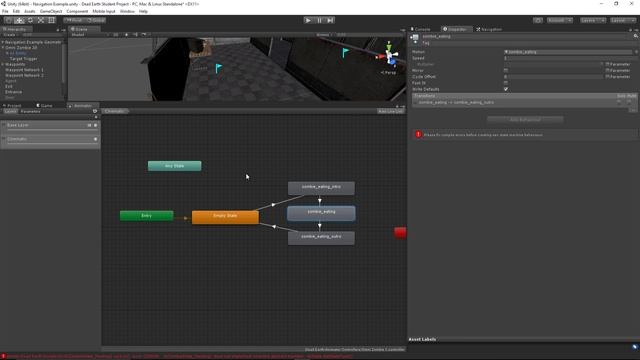640x360 pixels.
Task: Open the Shaded draw mode dropdown
Action: [90, 35]
